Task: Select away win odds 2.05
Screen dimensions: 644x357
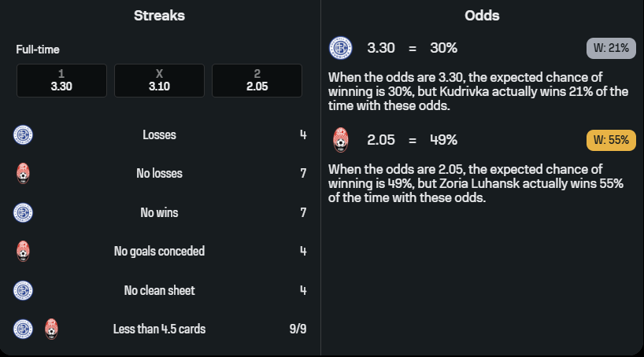Action: [x=257, y=80]
